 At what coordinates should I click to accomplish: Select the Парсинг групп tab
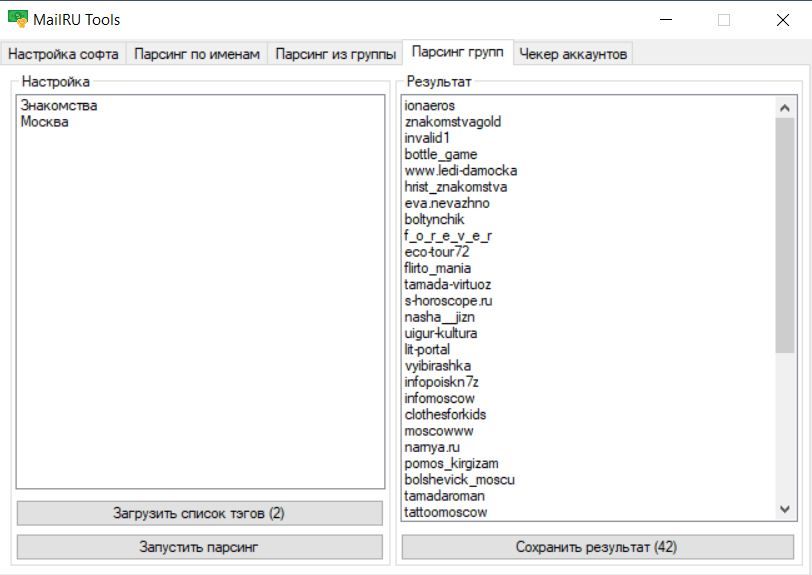[x=457, y=53]
